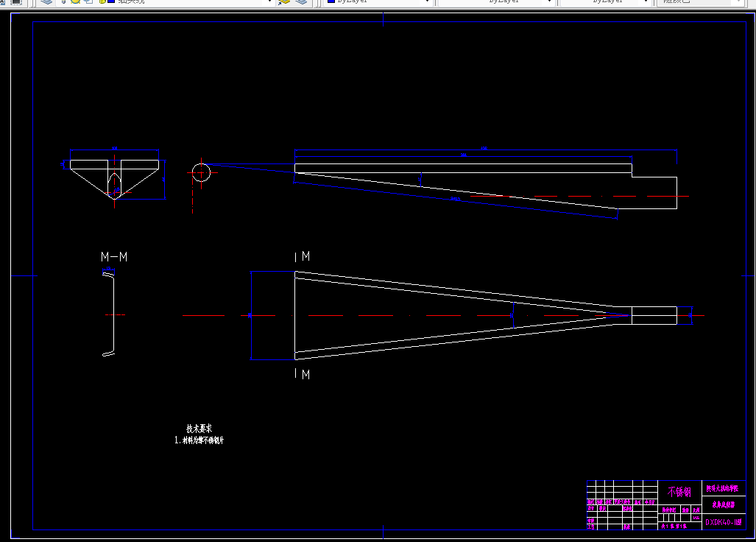Select the triangular end view outline
756x542 pixels.
point(114,179)
